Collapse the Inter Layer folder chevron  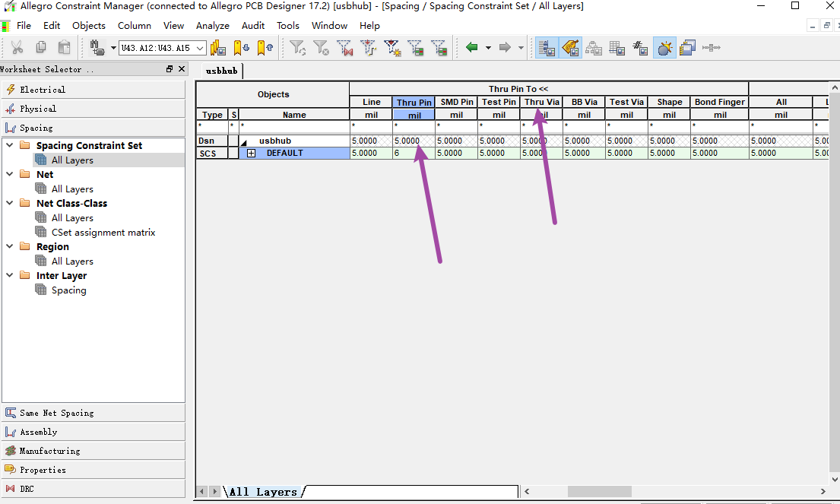point(10,275)
